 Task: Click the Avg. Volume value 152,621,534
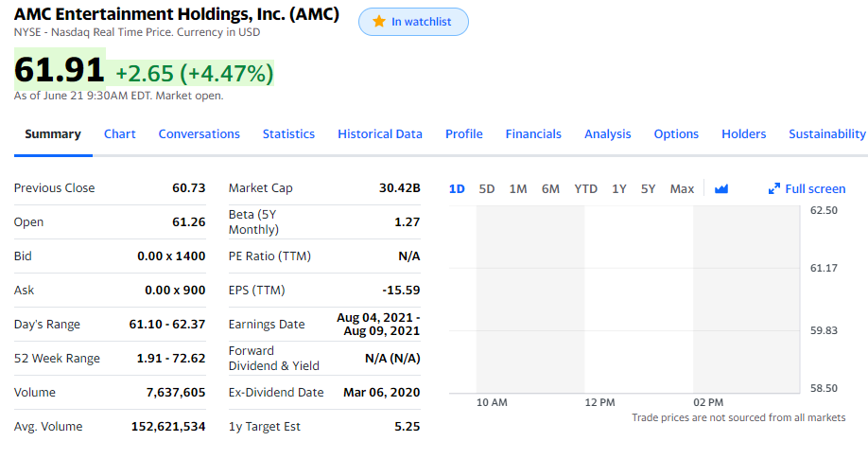click(x=168, y=427)
